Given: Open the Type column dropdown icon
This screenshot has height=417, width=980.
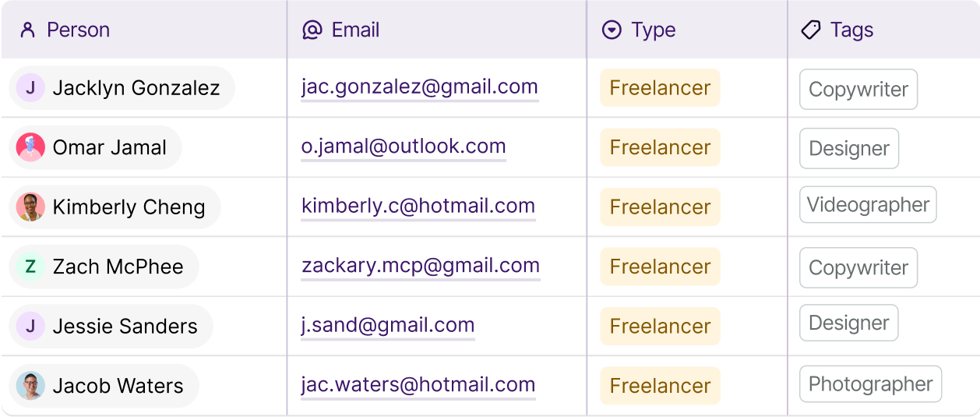Looking at the screenshot, I should pyautogui.click(x=612, y=30).
